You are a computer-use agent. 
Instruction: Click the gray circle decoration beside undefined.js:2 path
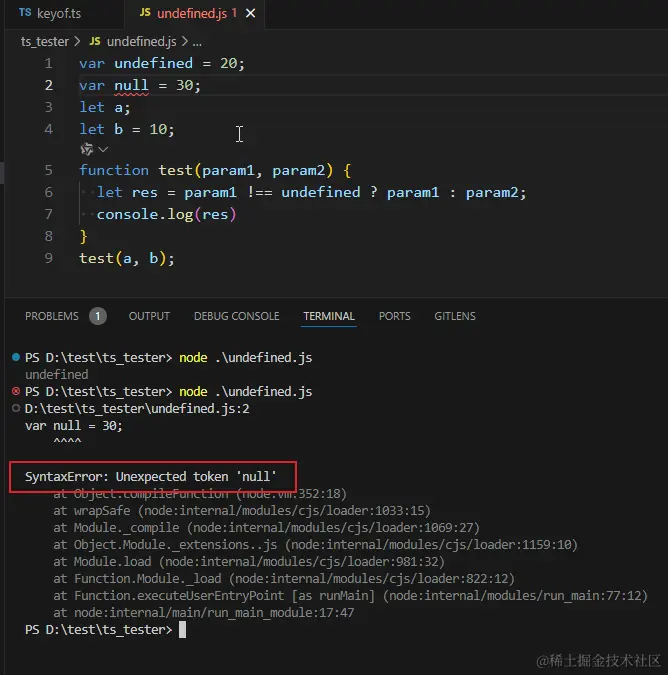16,408
